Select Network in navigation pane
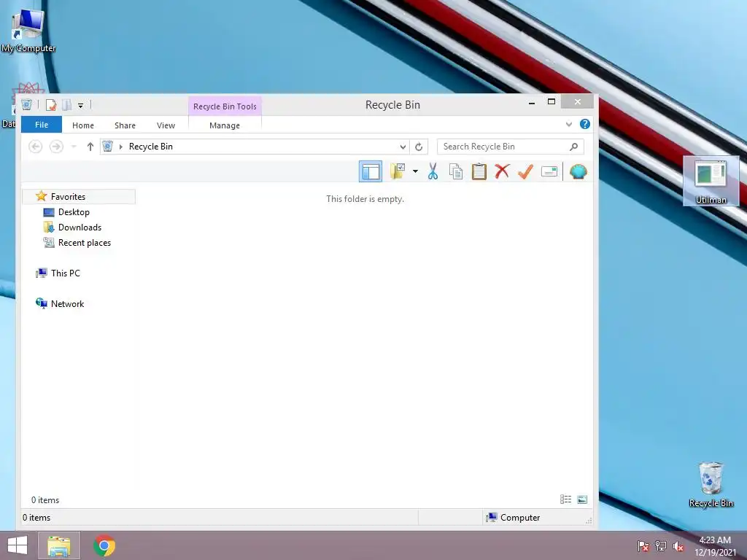The width and height of the screenshot is (747, 560). point(67,304)
